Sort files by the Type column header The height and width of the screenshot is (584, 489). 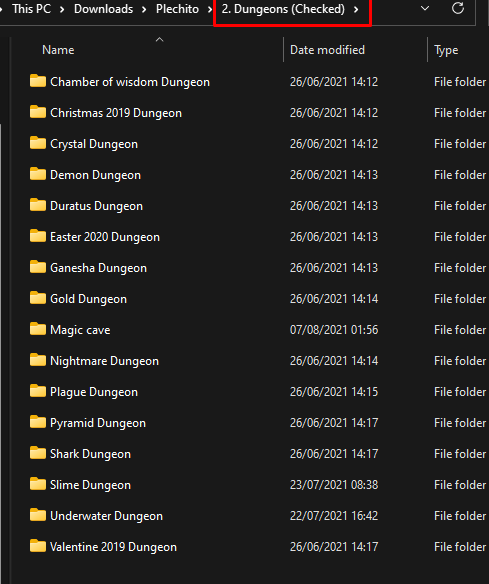[446, 50]
